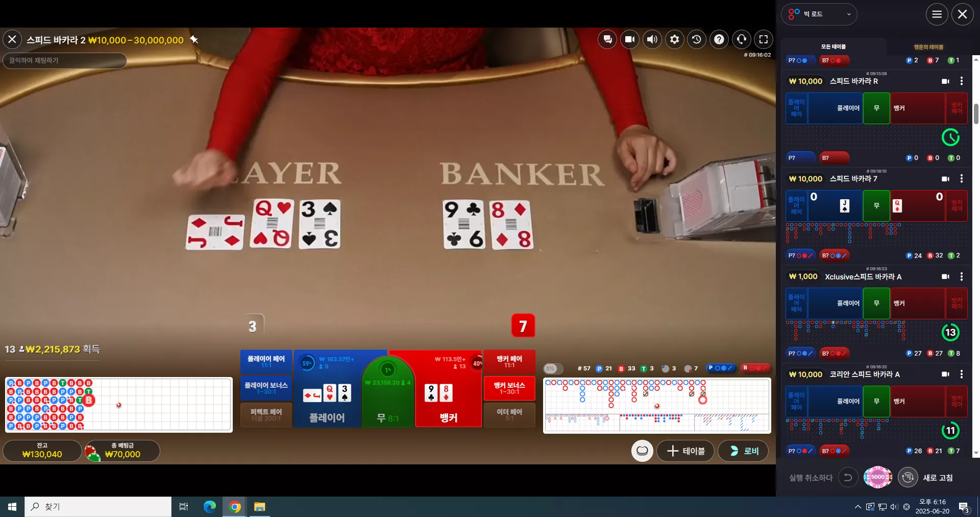The height and width of the screenshot is (517, 980).
Task: Return to lobby with 로비 button
Action: (743, 451)
